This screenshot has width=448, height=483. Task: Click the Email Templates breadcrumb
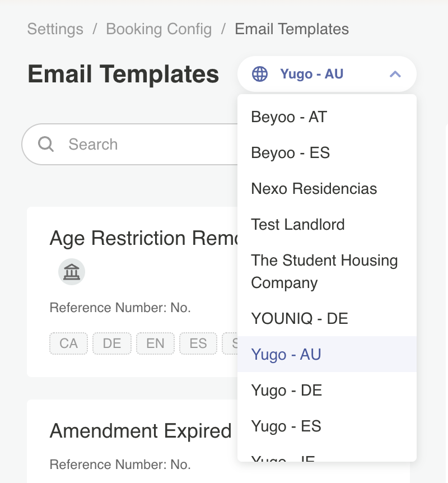[x=292, y=29]
